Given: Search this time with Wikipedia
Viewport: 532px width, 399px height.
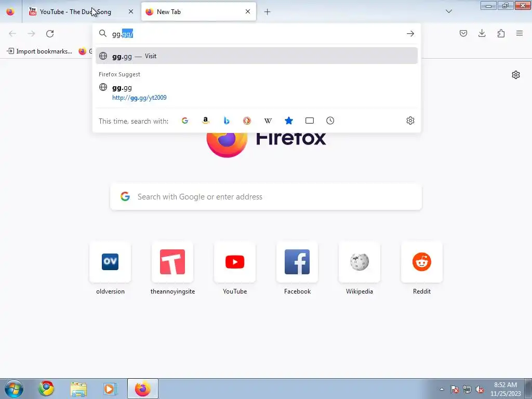Looking at the screenshot, I should click(268, 121).
